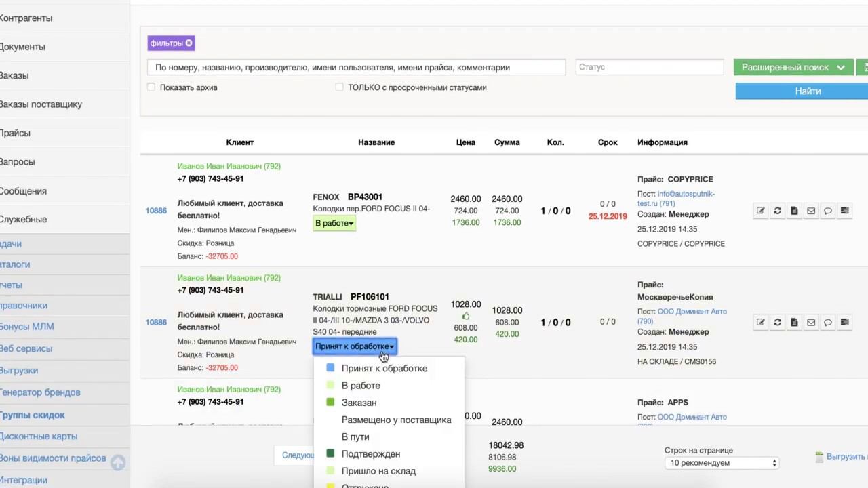Open Выгрузки sidebar link

click(x=18, y=371)
